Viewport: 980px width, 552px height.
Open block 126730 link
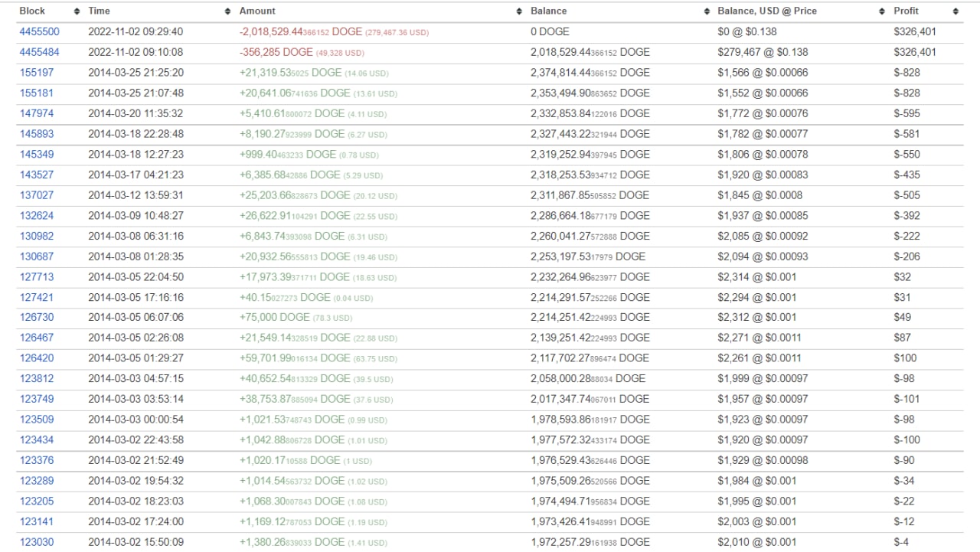[x=37, y=318]
